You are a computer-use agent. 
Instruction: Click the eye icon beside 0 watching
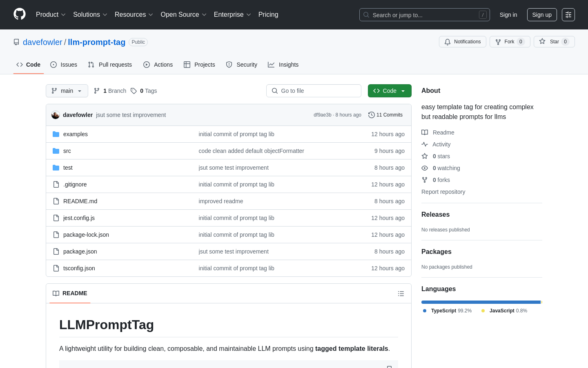click(425, 168)
